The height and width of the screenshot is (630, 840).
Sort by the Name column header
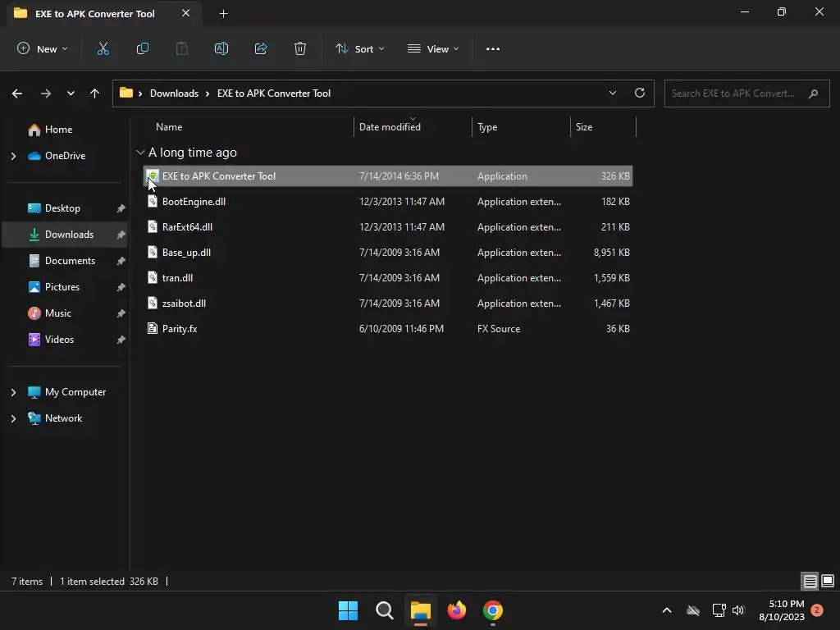(169, 127)
